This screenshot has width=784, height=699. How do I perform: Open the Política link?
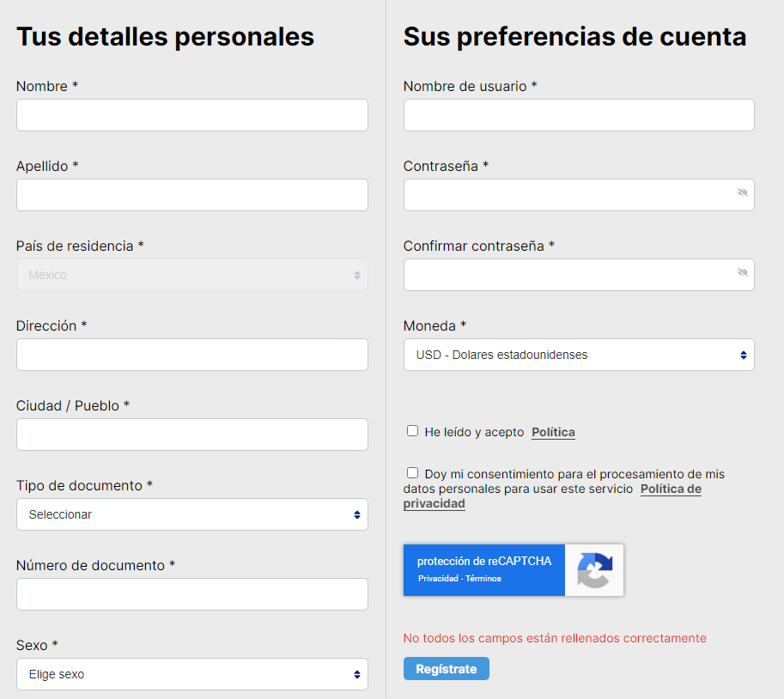553,432
